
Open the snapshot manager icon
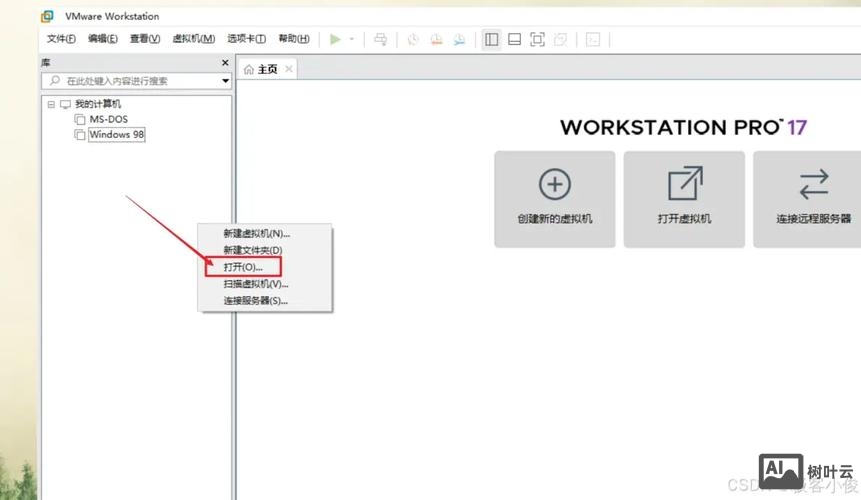click(x=458, y=39)
